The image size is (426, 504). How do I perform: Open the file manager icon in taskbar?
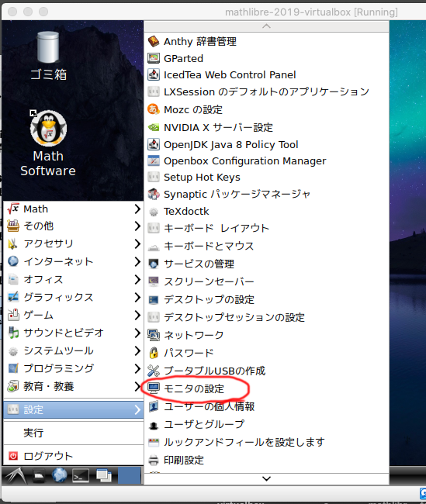click(39, 476)
